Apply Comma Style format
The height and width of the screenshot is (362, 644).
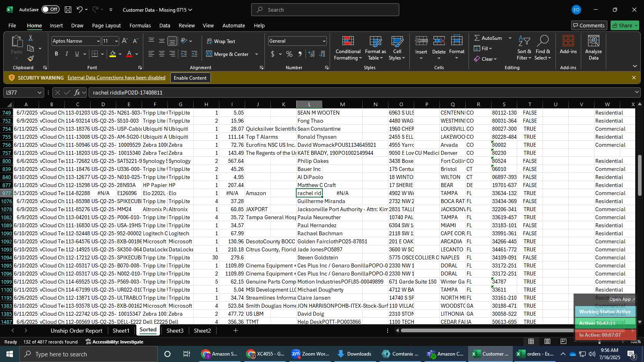[300, 54]
